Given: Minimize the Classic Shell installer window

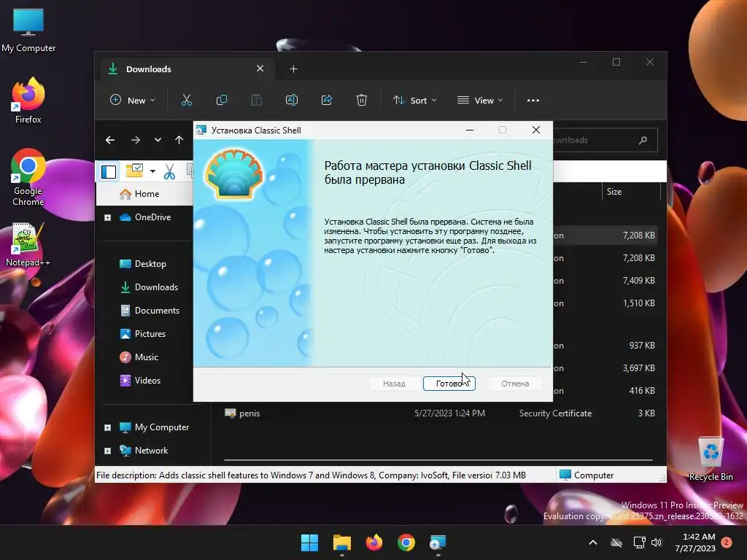Looking at the screenshot, I should coord(470,130).
